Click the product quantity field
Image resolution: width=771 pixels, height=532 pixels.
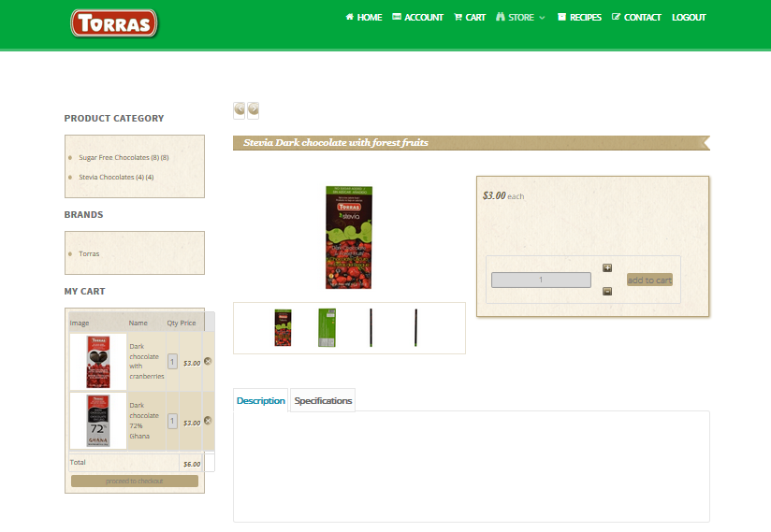[x=541, y=280]
